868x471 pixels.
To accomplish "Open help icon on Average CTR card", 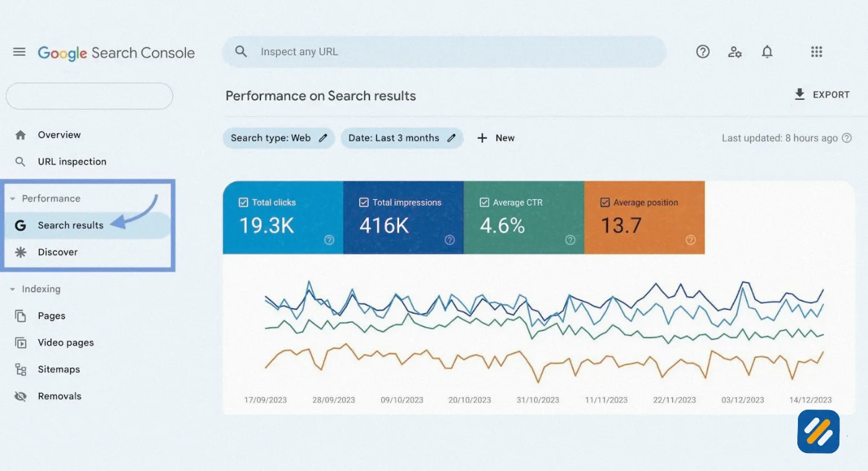I will click(570, 240).
